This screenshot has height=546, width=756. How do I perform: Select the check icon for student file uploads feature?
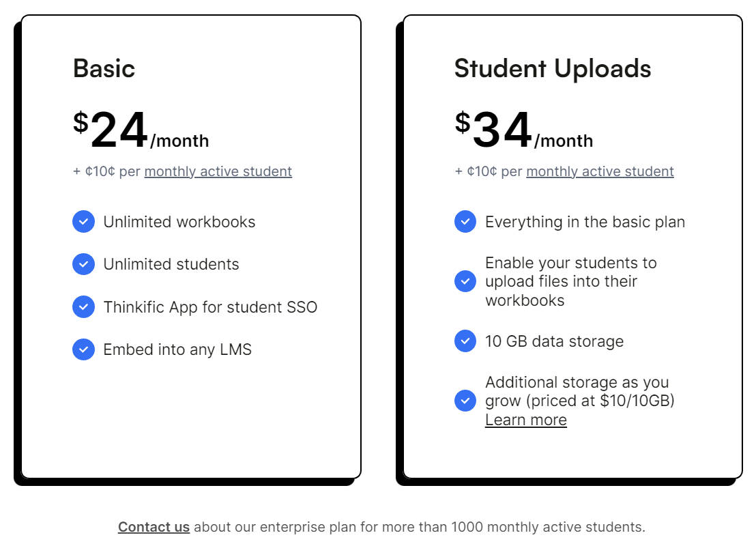point(465,281)
